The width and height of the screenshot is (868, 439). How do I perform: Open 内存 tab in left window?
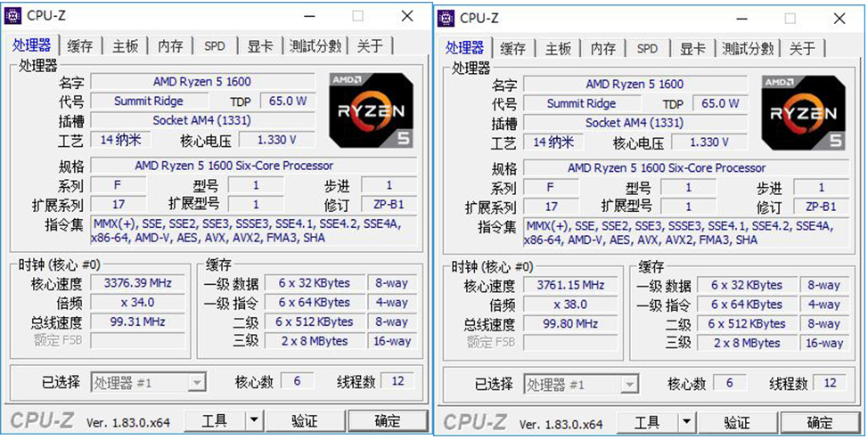pos(170,46)
